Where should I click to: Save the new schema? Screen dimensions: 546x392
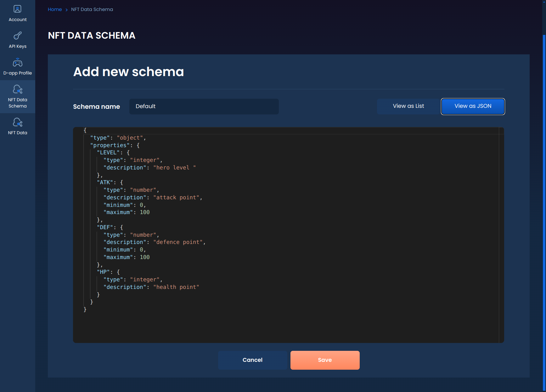[325, 360]
